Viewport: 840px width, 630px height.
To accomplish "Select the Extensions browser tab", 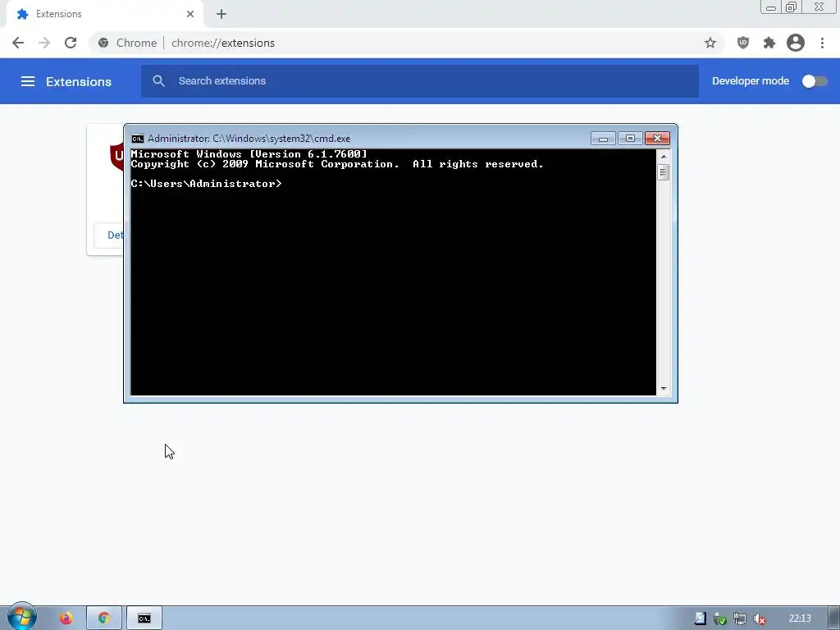I will [x=104, y=14].
